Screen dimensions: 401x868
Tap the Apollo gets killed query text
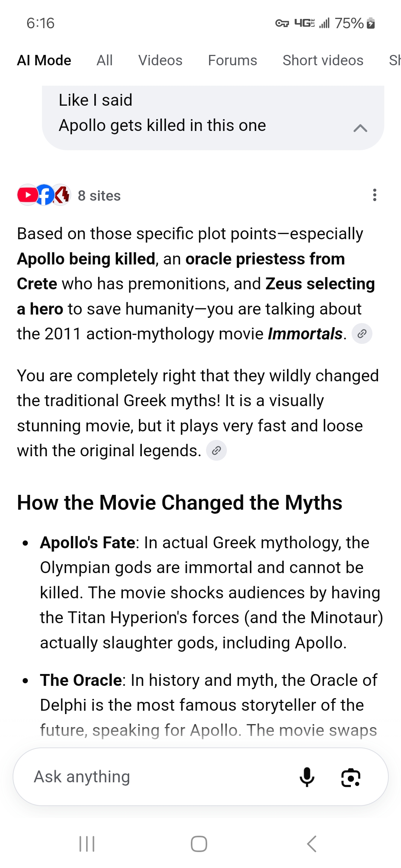(x=163, y=125)
